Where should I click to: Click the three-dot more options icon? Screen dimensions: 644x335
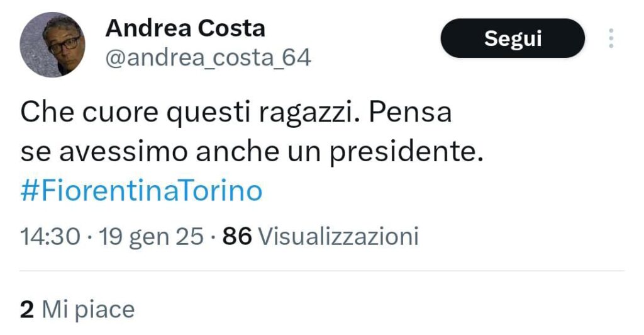point(611,38)
